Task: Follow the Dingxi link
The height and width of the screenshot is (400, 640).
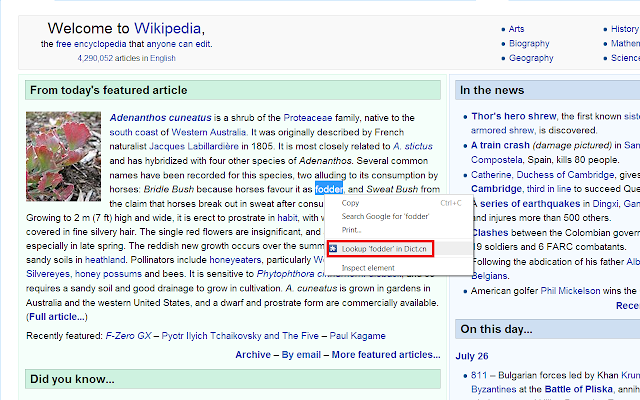Action: 605,204
